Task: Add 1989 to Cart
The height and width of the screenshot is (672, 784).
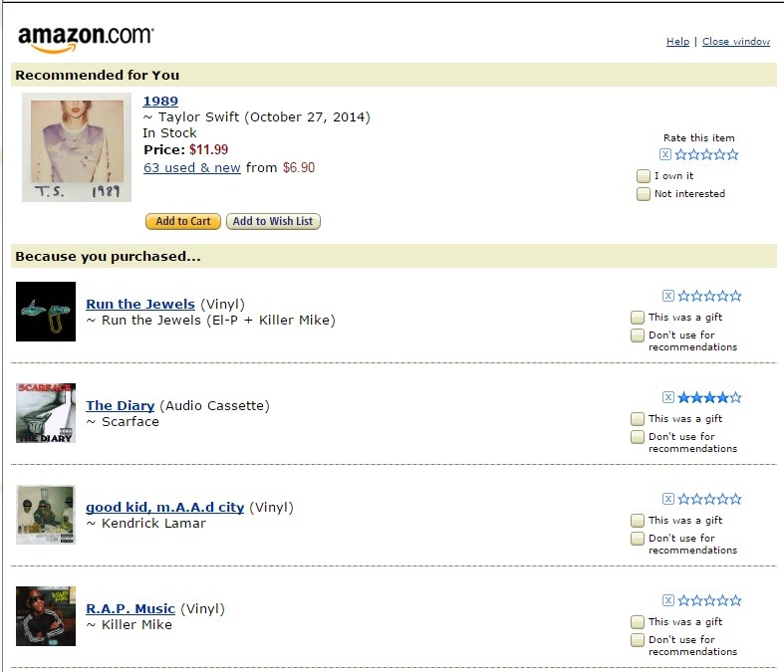Action: coord(183,222)
